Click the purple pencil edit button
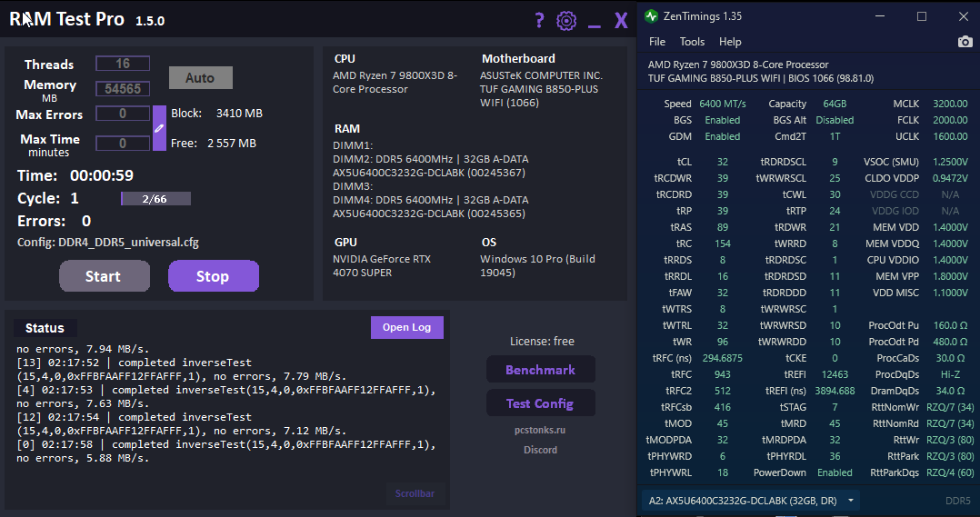Image resolution: width=980 pixels, height=517 pixels. point(159,128)
